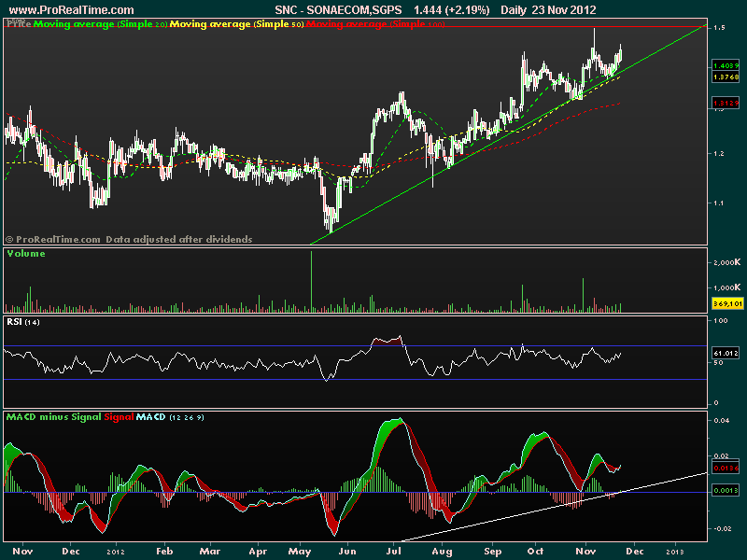Click the green Moving average (Simple 20) legend
The image size is (747, 560).
101,24
